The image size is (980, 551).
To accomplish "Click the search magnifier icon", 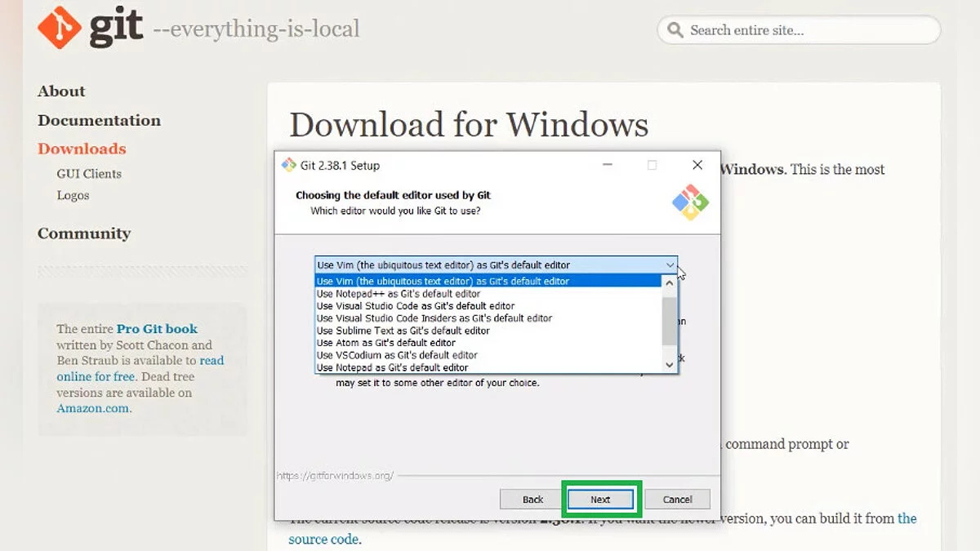I will 675,30.
